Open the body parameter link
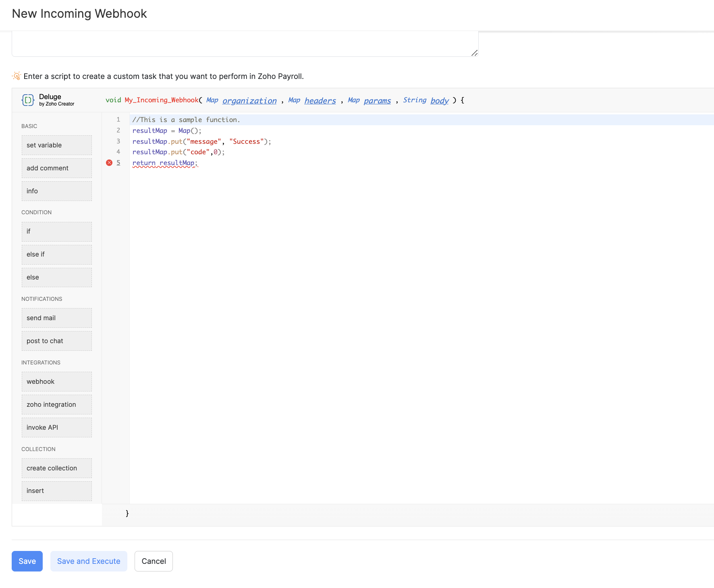The image size is (714, 588). [440, 101]
